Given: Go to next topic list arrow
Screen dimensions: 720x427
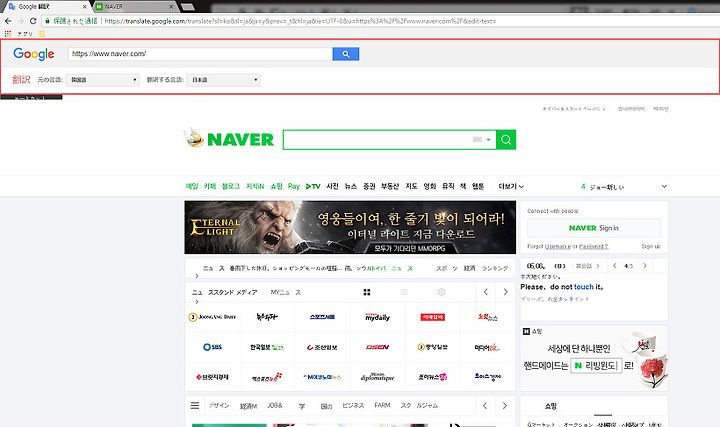Looking at the screenshot, I should click(505, 405).
